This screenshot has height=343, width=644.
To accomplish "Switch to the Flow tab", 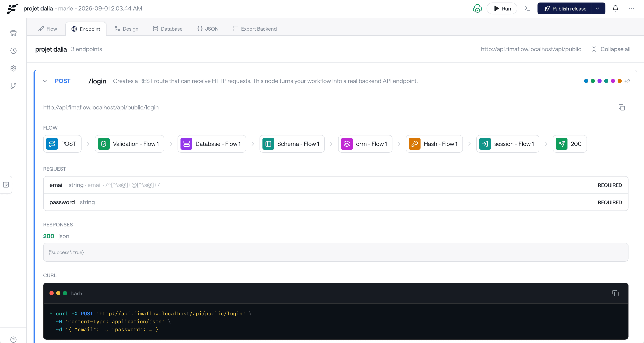I will 48,29.
